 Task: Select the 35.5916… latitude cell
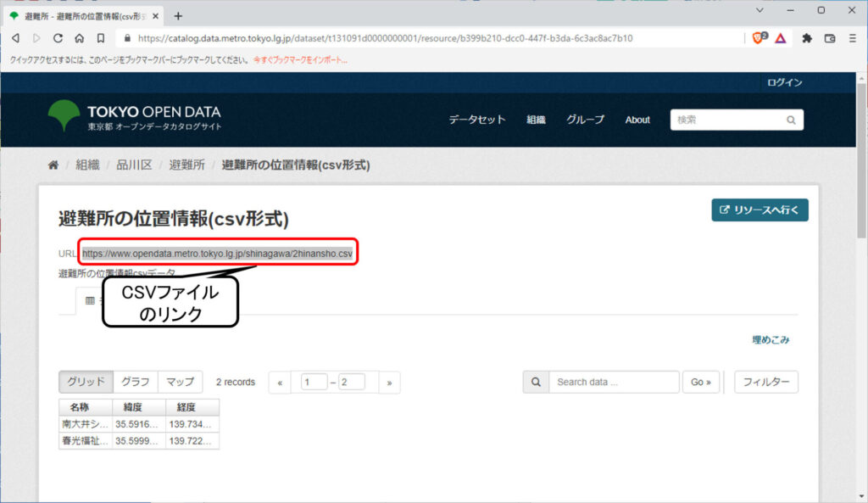point(139,424)
